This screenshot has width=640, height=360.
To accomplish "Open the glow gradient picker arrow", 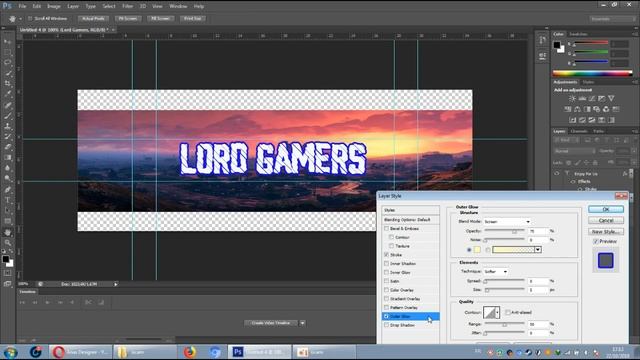I will tap(538, 250).
